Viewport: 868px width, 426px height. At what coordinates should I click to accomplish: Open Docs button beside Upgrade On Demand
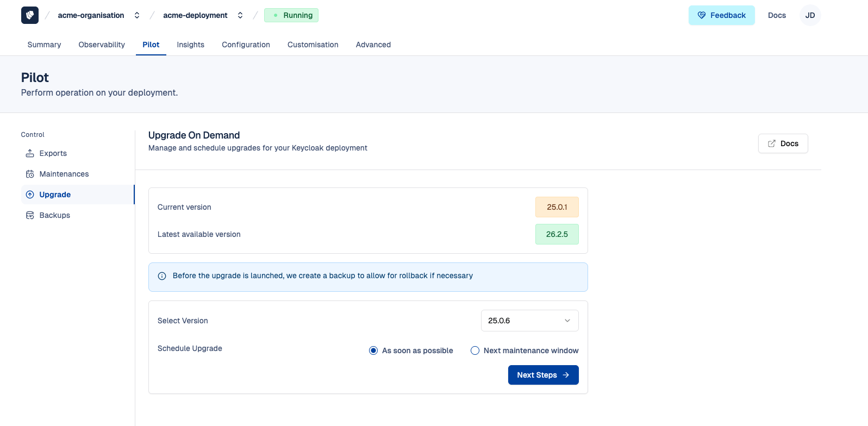pyautogui.click(x=783, y=143)
